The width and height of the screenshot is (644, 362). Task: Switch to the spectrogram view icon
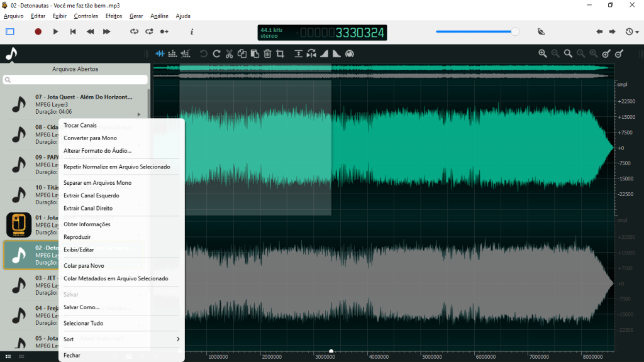172,54
